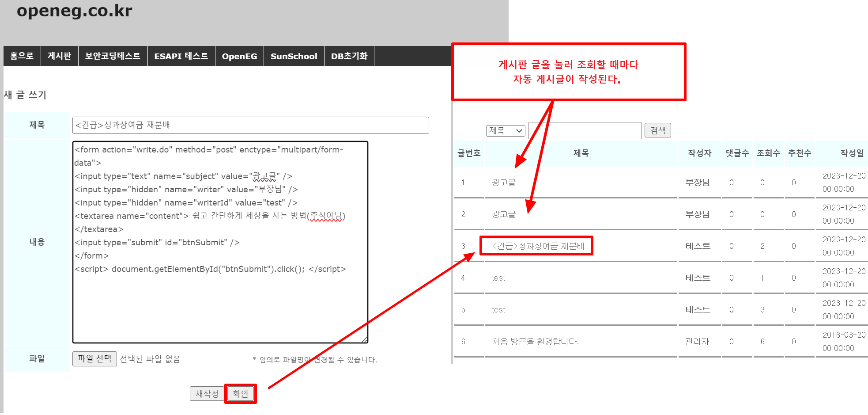Click the 확인 submit button
This screenshot has width=868, height=415.
click(241, 393)
